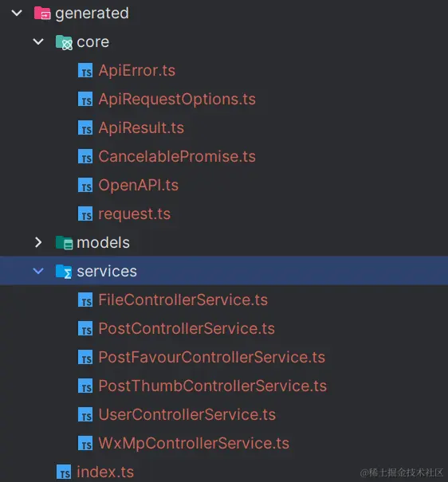Click the TS icon beside index.ts

click(64, 472)
